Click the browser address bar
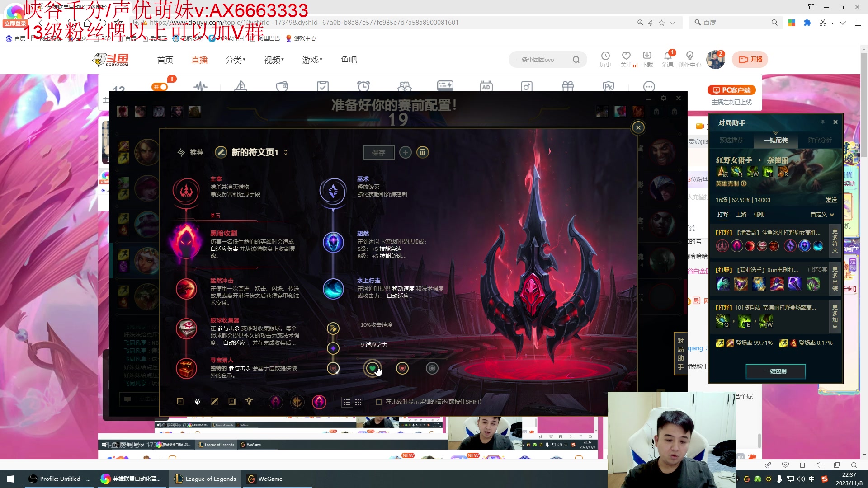Viewport: 868px width, 488px height. coord(384,23)
